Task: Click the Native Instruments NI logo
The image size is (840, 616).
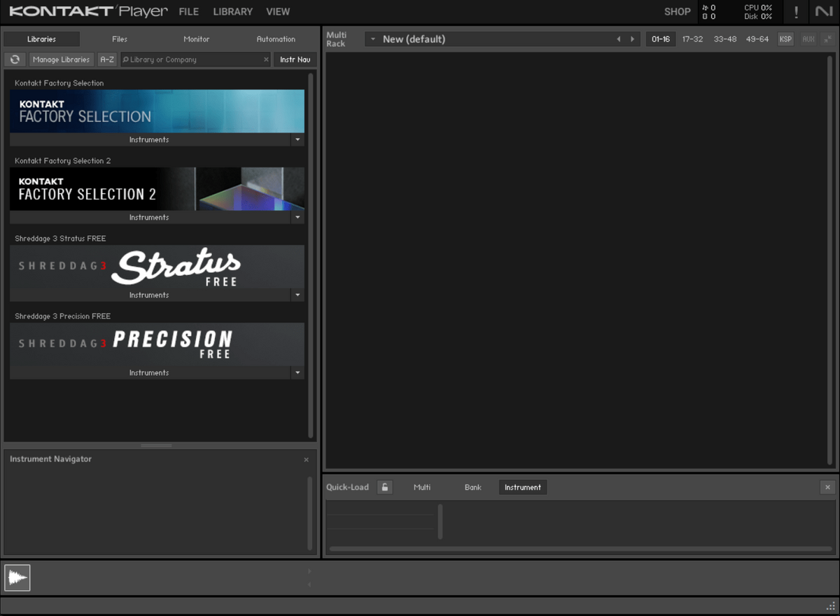Action: point(824,11)
